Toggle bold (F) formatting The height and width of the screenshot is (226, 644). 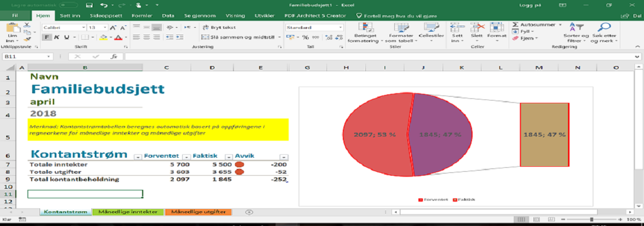click(x=47, y=37)
